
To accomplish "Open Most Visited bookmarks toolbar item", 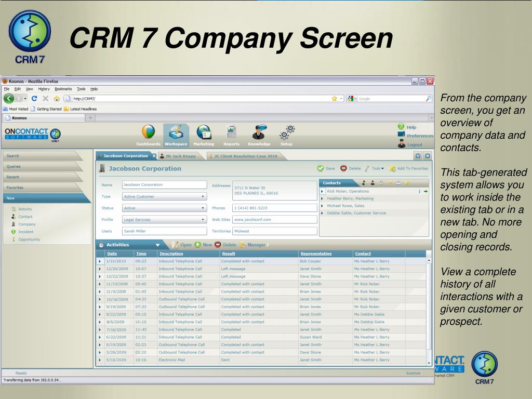I will pyautogui.click(x=16, y=109).
